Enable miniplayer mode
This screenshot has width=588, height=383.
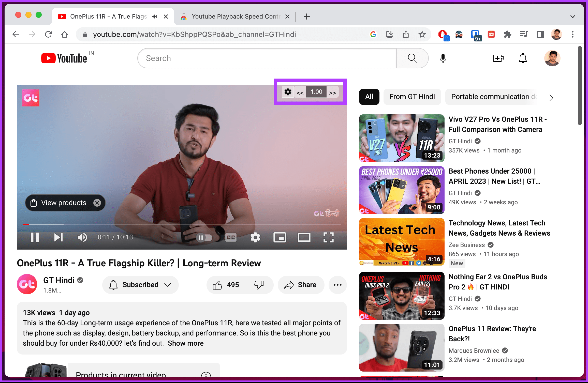[280, 237]
